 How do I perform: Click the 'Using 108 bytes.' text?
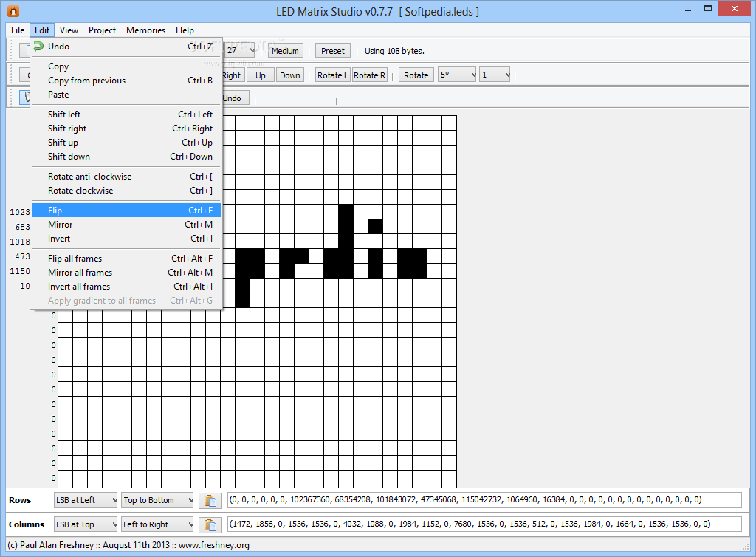click(394, 51)
